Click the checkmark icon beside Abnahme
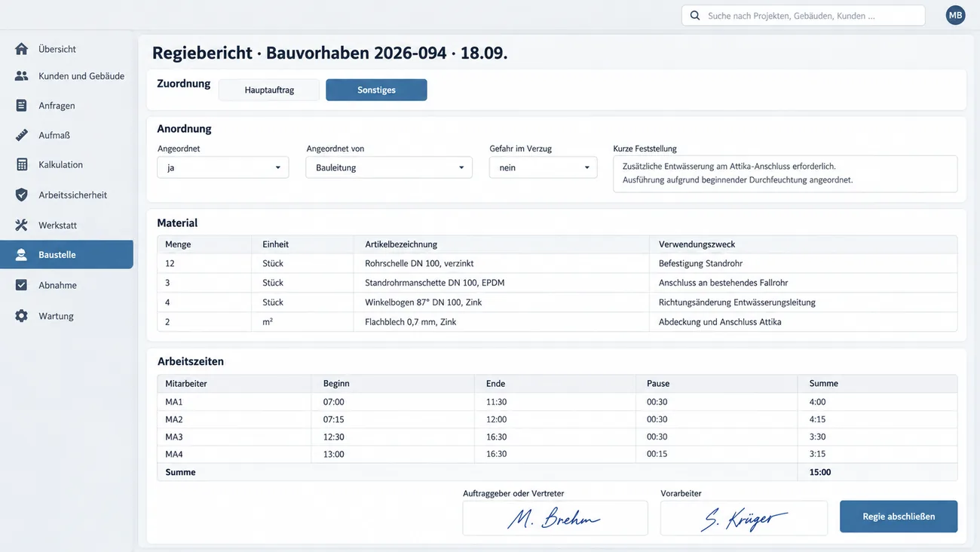 tap(21, 285)
